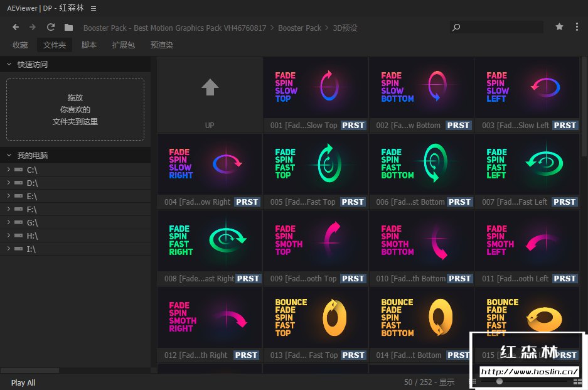Click the vertical scrollbar of the preset grid
The width and height of the screenshot is (588, 390).
click(x=584, y=107)
